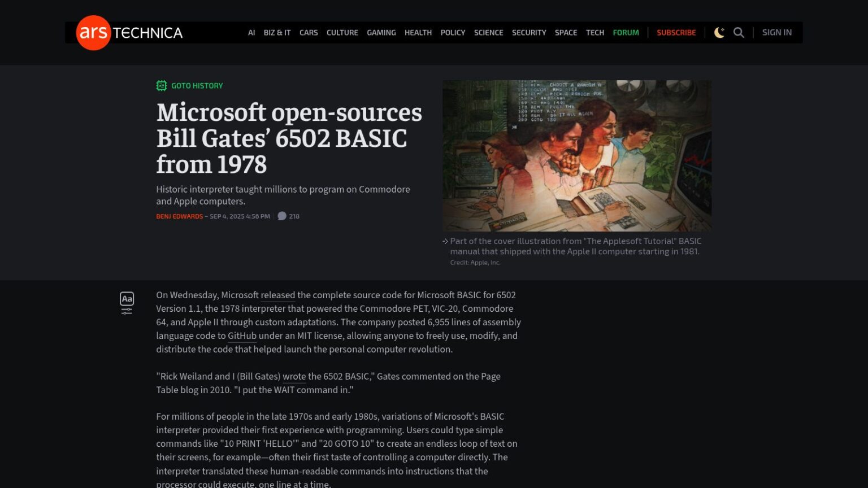Open Science section
The image size is (868, 488).
[489, 33]
